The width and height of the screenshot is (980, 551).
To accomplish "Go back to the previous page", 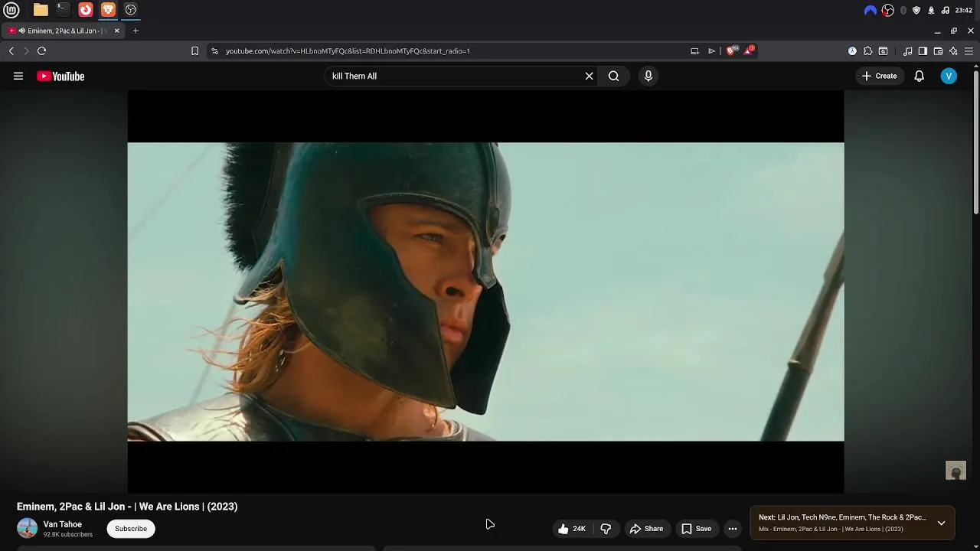I will 11,51.
